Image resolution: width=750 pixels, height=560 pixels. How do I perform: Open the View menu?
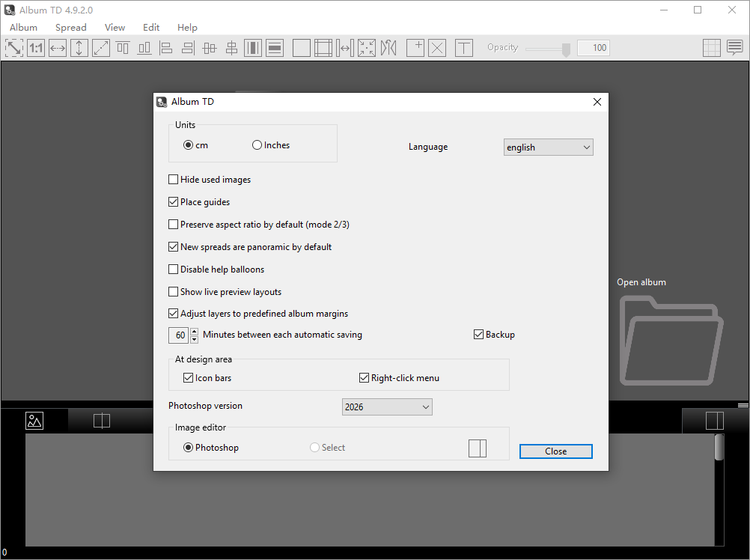(115, 27)
